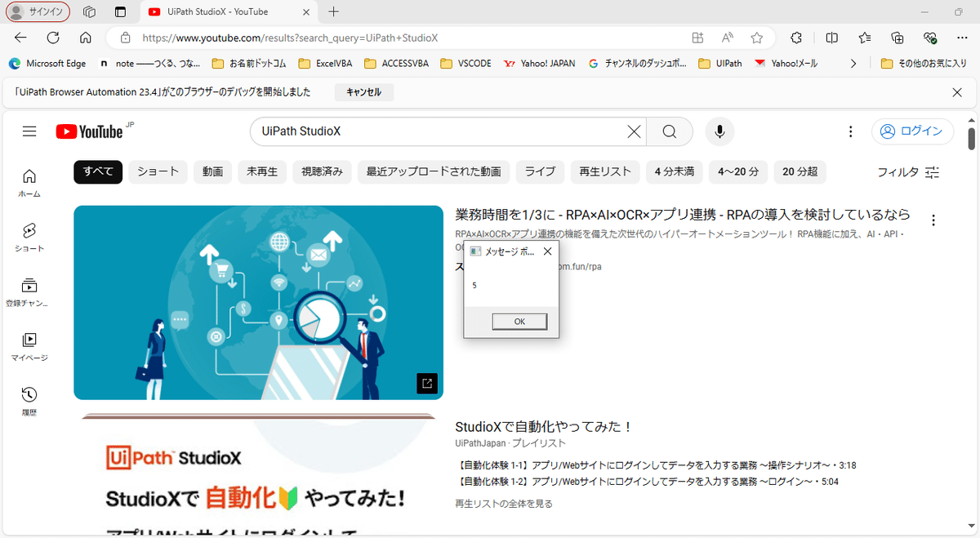Select the 視聴済み filter chip

(x=322, y=171)
